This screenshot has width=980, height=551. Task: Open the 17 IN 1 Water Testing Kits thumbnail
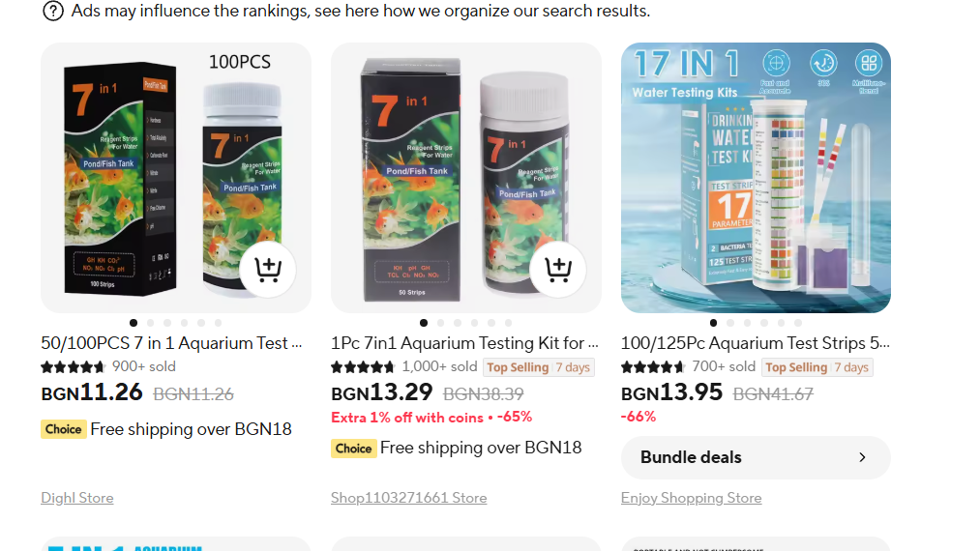[x=756, y=178]
